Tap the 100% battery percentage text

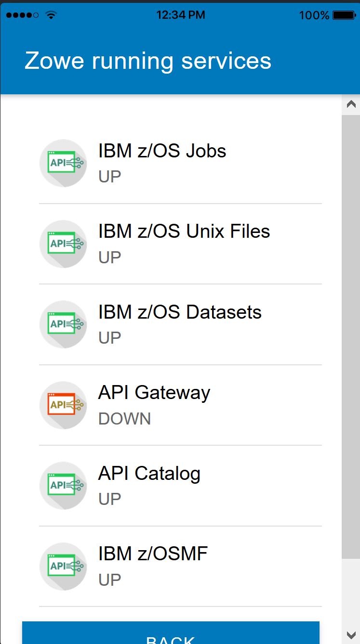pos(314,15)
